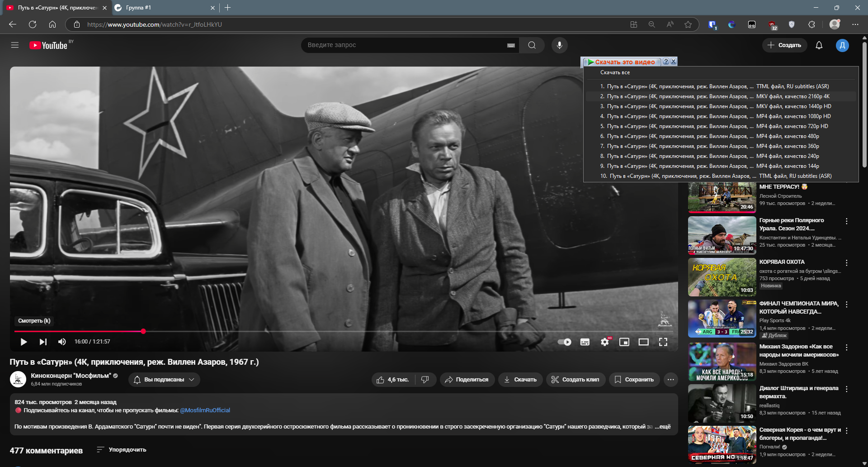Open options for Михаил Задорнов video
The image size is (868, 467).
[847, 348]
